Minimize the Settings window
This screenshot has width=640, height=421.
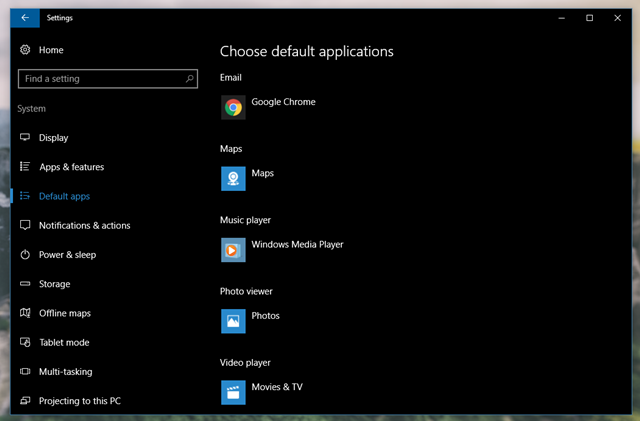click(562, 18)
